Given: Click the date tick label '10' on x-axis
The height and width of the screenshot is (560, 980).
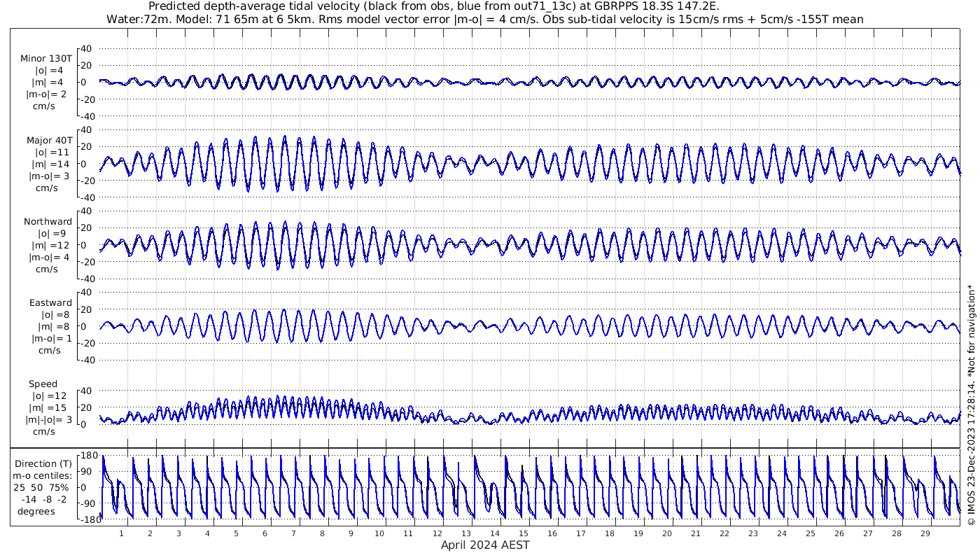Looking at the screenshot, I should point(379,533).
